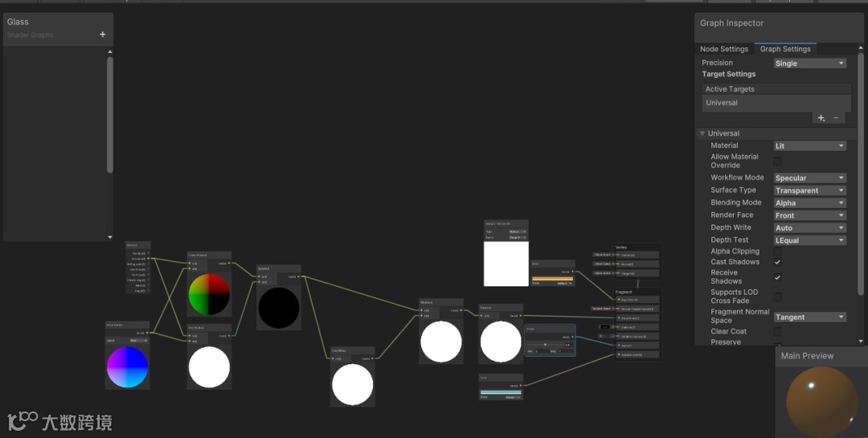The height and width of the screenshot is (438, 868).
Task: Select the Dot Product node's white preview
Action: click(x=209, y=367)
